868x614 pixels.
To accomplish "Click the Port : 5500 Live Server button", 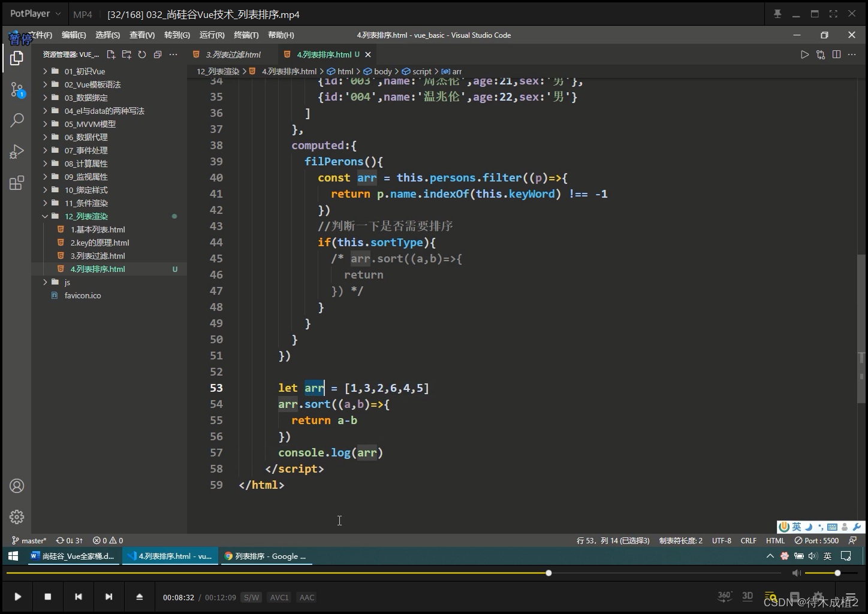I will click(x=816, y=540).
